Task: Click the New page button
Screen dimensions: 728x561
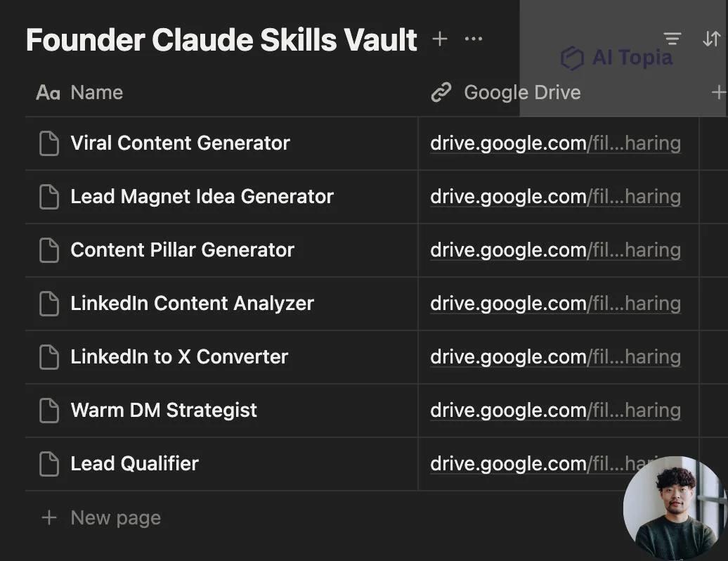Action: pos(100,517)
